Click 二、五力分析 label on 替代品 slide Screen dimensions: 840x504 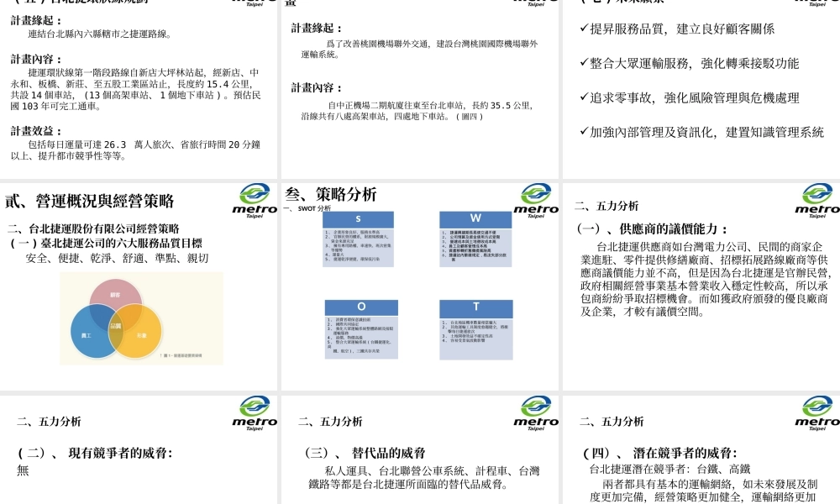pos(330,422)
